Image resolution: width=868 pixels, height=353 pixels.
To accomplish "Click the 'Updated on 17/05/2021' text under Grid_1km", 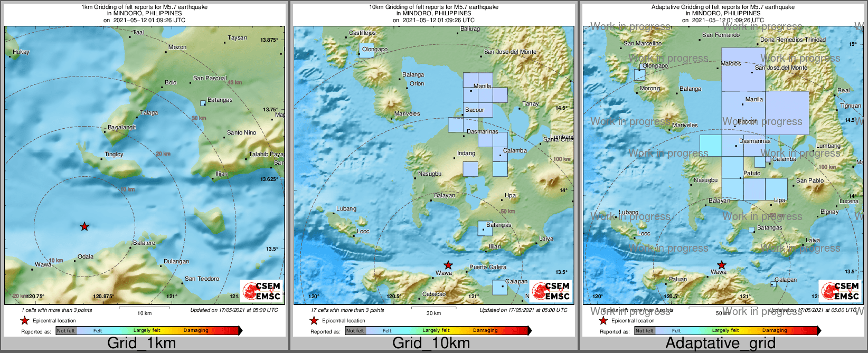I will pos(234,310).
